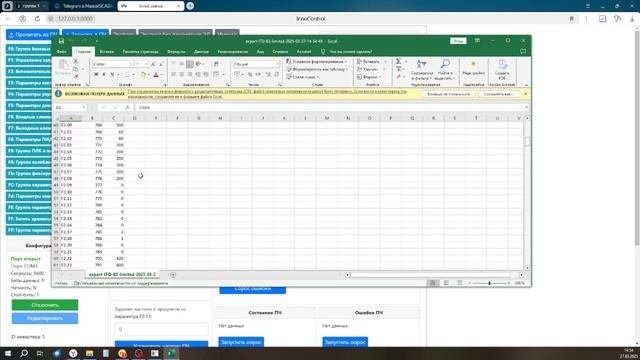Select the Format Painter brush
640x360 pixels.
point(76,76)
